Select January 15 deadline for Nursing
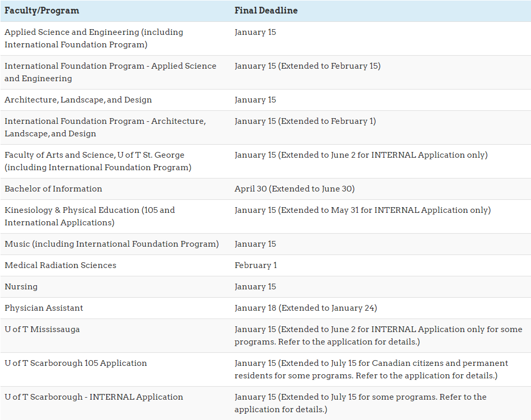 pos(255,287)
